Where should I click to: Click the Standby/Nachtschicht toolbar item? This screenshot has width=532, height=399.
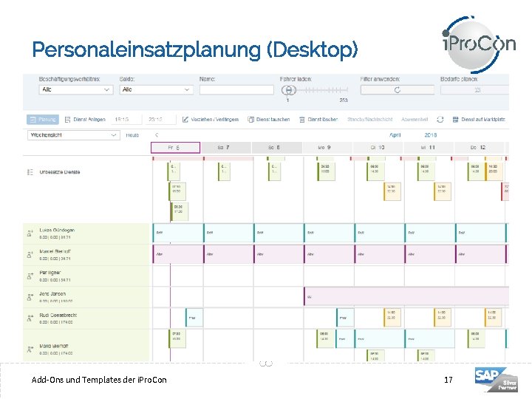(370, 120)
